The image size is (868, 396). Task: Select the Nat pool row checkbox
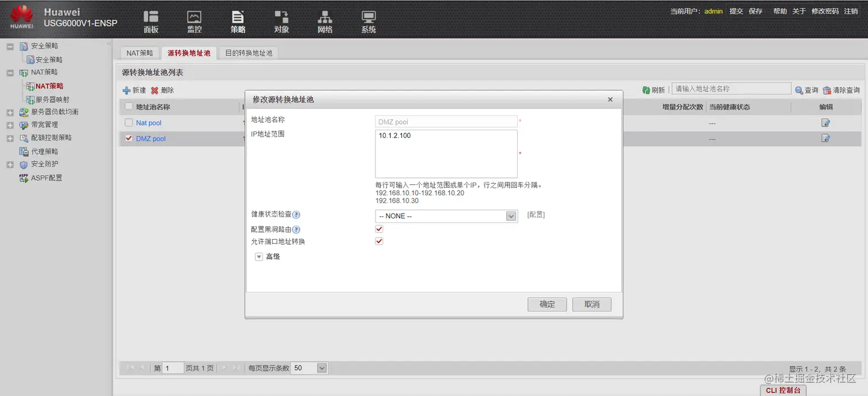pos(127,122)
